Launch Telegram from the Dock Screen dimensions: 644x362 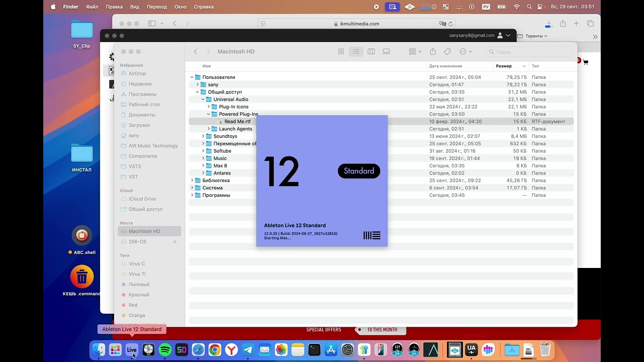[248, 349]
